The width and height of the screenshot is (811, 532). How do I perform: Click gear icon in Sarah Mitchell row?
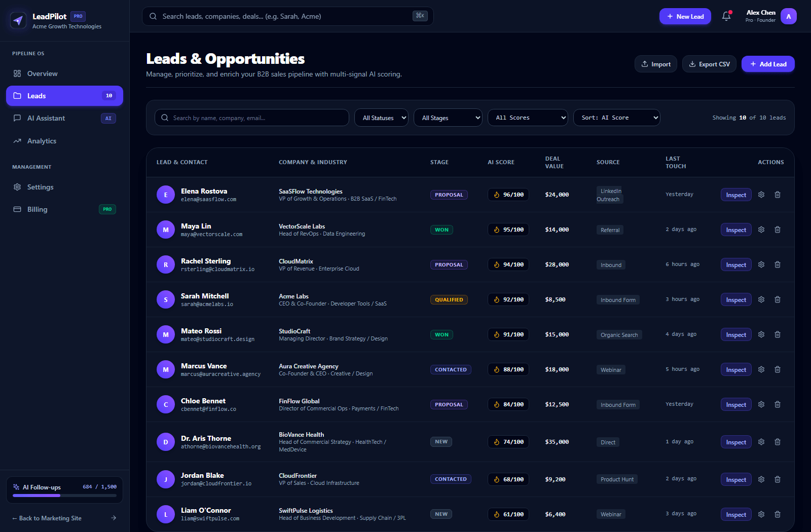pyautogui.click(x=761, y=299)
